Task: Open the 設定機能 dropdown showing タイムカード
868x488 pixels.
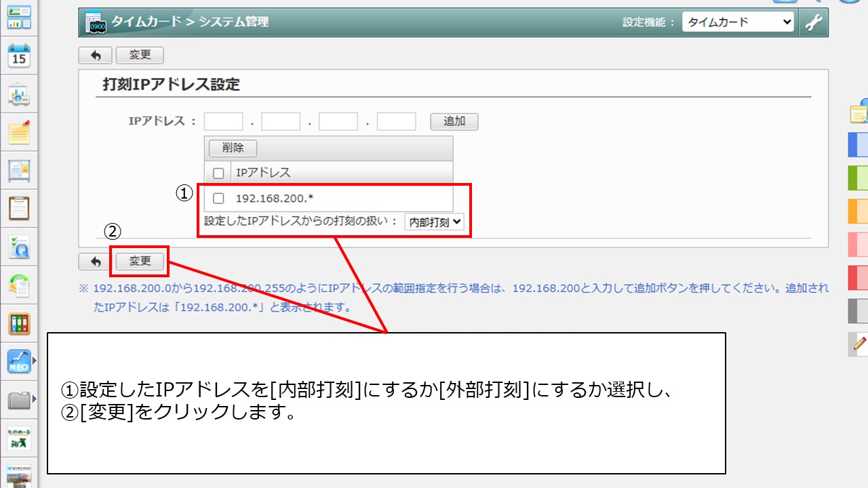Action: point(738,22)
